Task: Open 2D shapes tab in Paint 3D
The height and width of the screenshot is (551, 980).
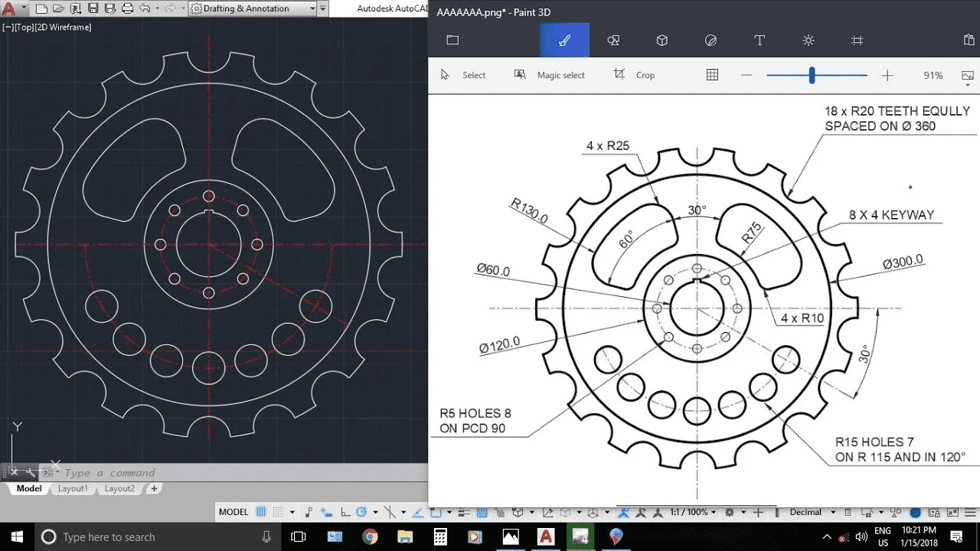Action: click(613, 41)
